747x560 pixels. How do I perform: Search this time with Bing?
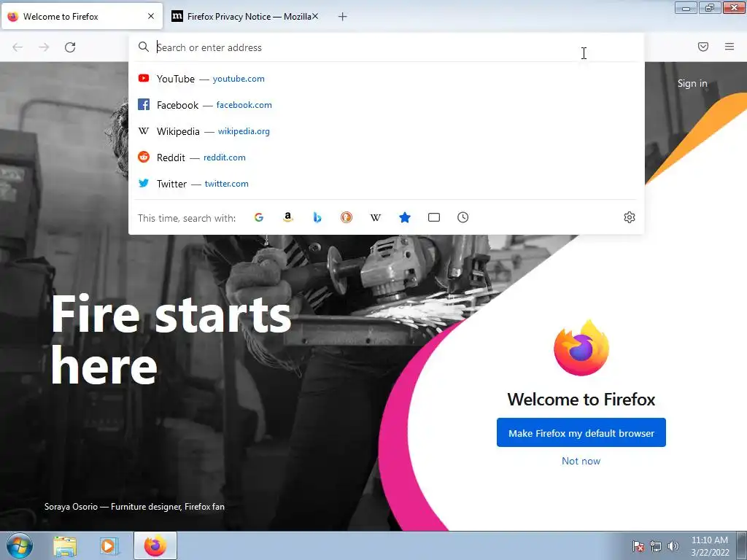tap(317, 217)
